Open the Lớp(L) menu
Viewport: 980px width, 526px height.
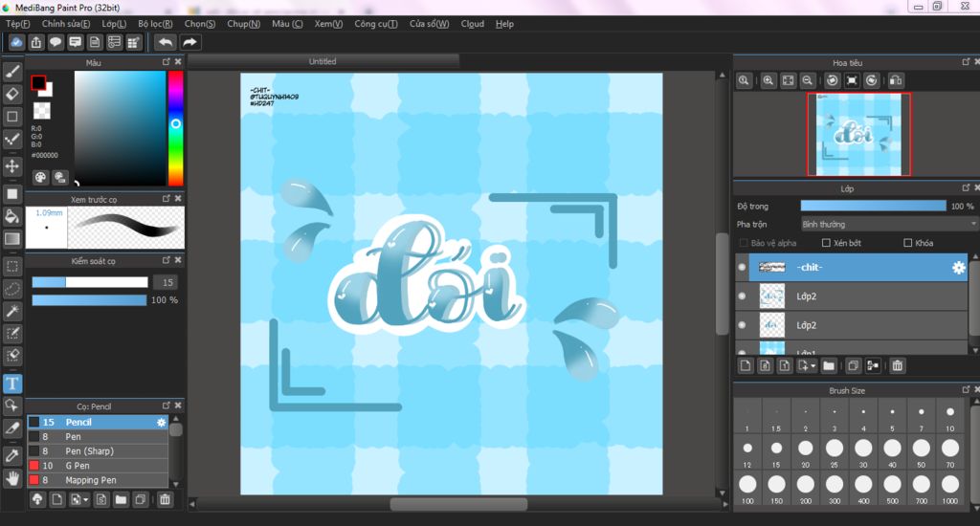(114, 24)
